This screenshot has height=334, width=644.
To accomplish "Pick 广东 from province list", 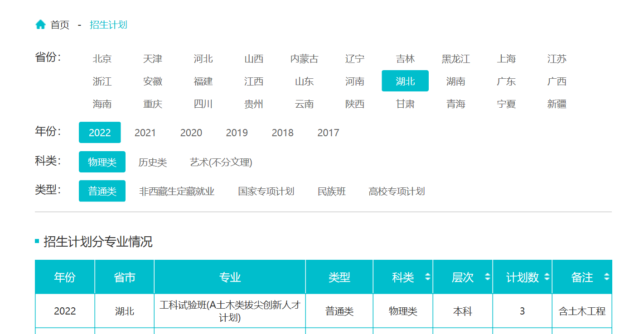I will 506,81.
